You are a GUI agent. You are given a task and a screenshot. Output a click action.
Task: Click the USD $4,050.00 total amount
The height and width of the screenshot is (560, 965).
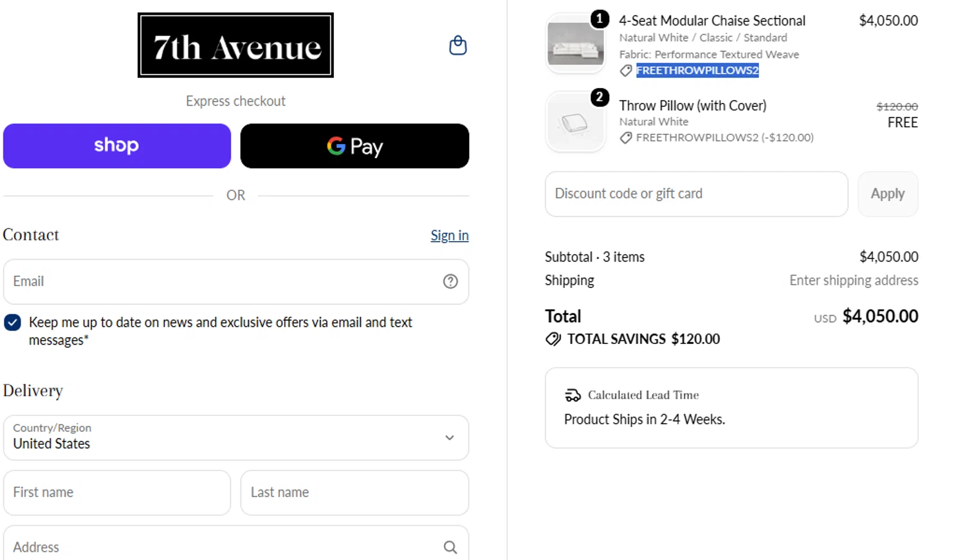click(x=866, y=316)
